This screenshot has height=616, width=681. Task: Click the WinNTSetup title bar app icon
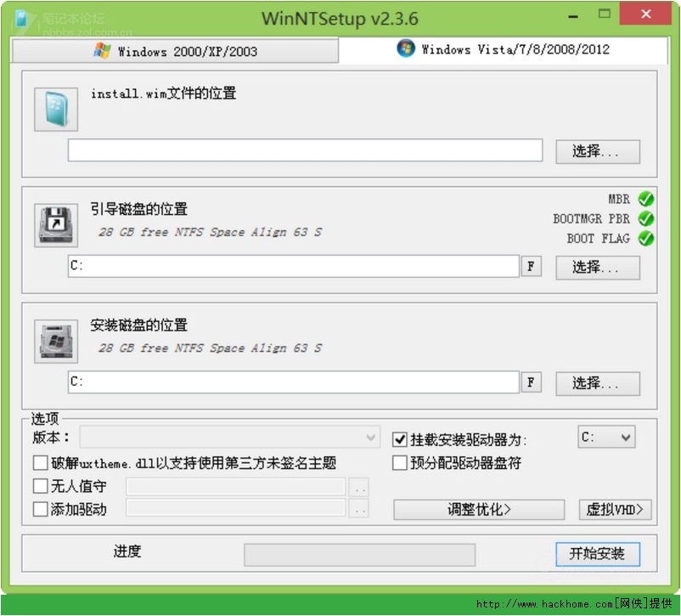click(x=21, y=20)
